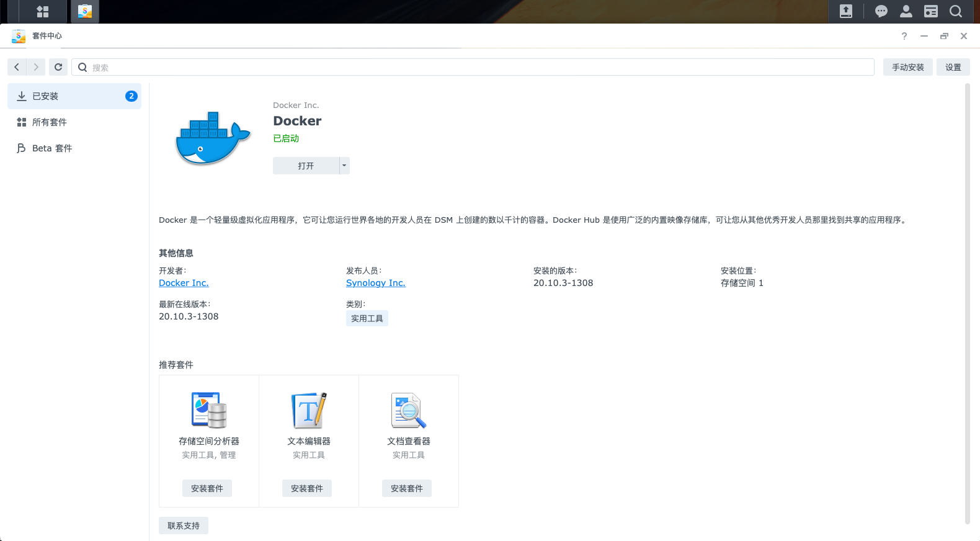
Task: Open the notifications chat bubble icon
Action: click(x=881, y=11)
